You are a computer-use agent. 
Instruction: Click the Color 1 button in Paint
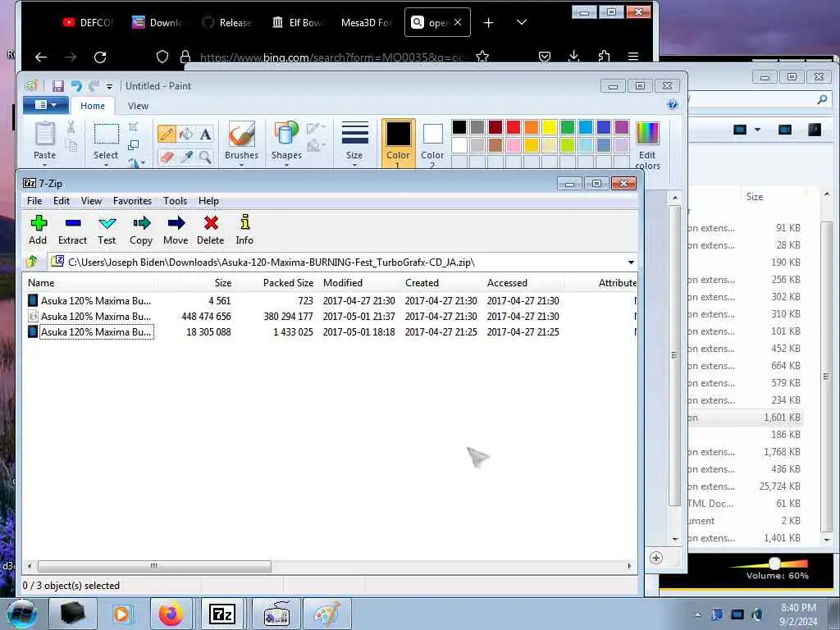(398, 144)
